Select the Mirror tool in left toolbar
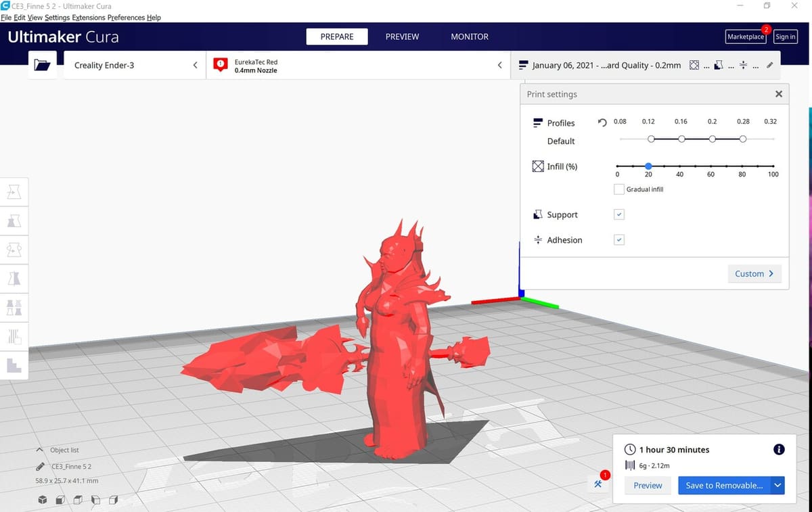The height and width of the screenshot is (512, 812). coord(14,278)
